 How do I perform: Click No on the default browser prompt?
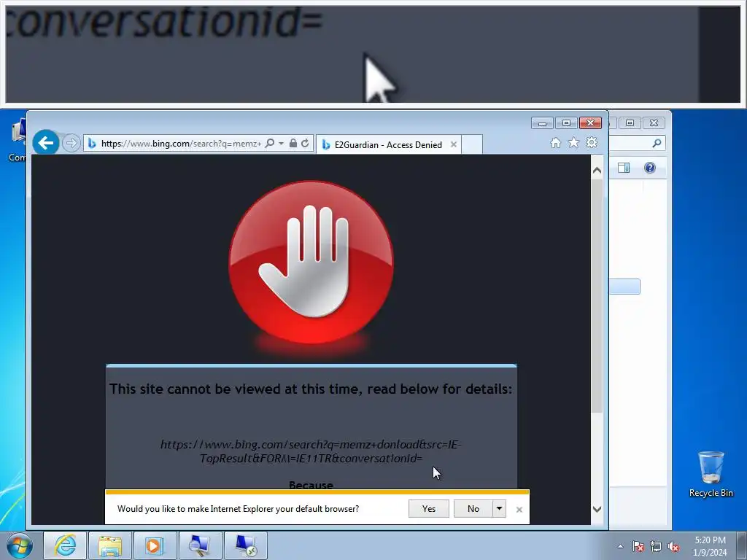pyautogui.click(x=473, y=508)
